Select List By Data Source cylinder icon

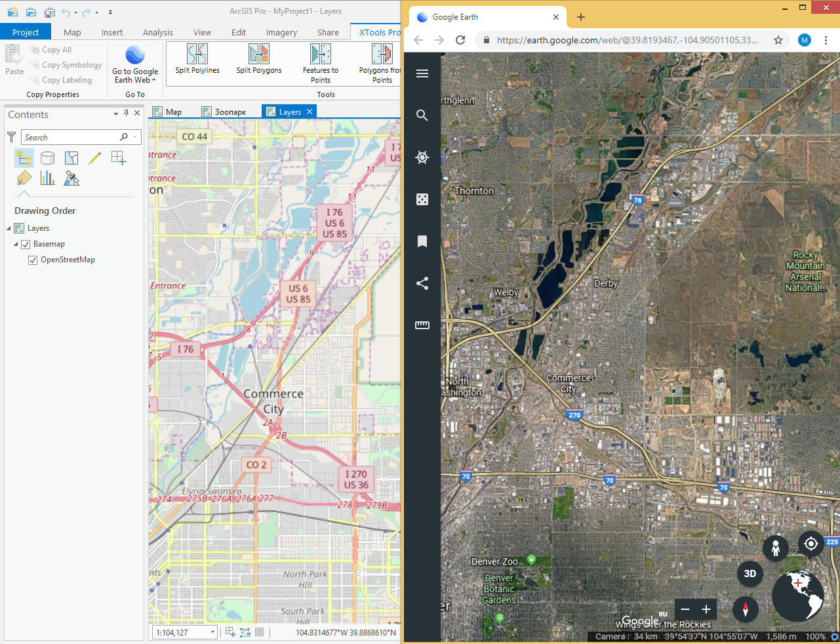tap(48, 158)
